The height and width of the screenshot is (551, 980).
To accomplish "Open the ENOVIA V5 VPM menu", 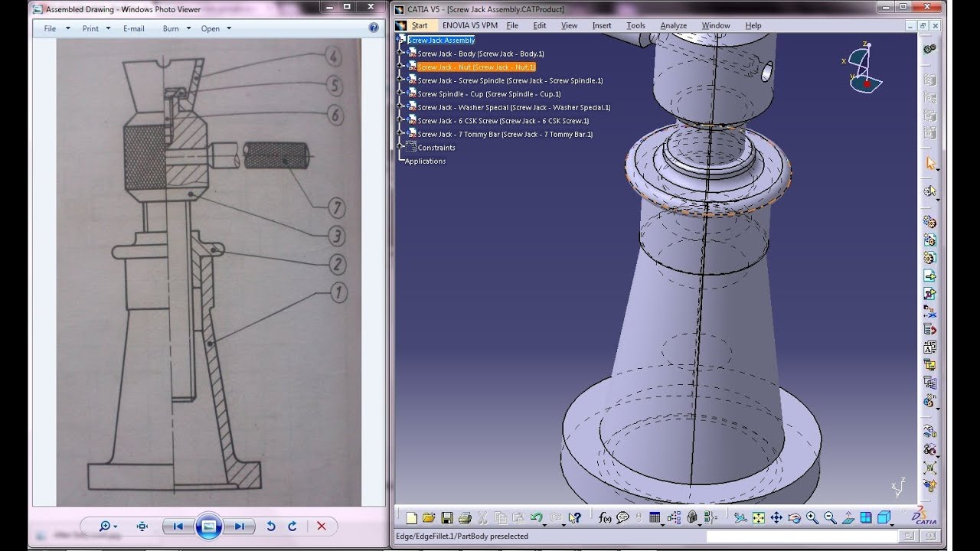I will click(470, 25).
